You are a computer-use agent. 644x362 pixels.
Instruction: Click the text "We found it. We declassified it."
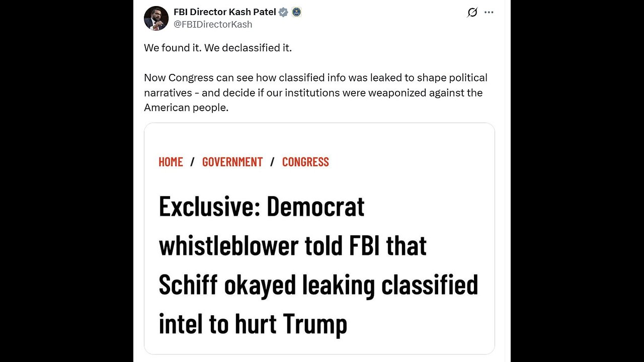(218, 48)
